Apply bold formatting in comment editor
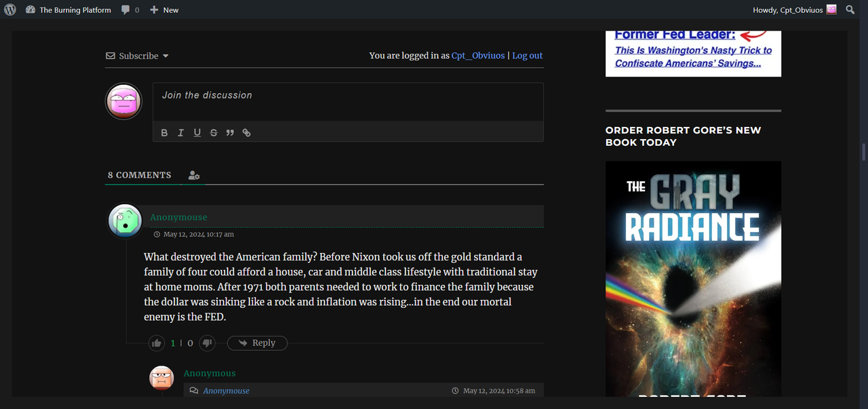 pyautogui.click(x=164, y=133)
